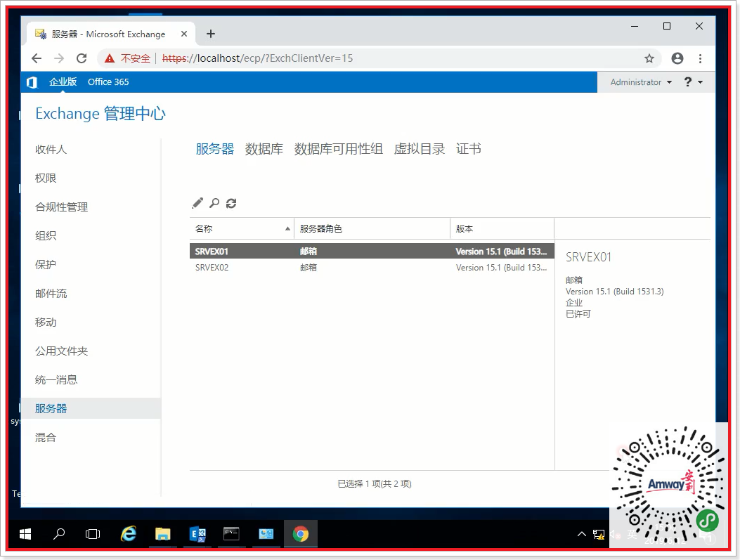Open File Explorer from taskbar
Screen dimensions: 740x560
(163, 534)
